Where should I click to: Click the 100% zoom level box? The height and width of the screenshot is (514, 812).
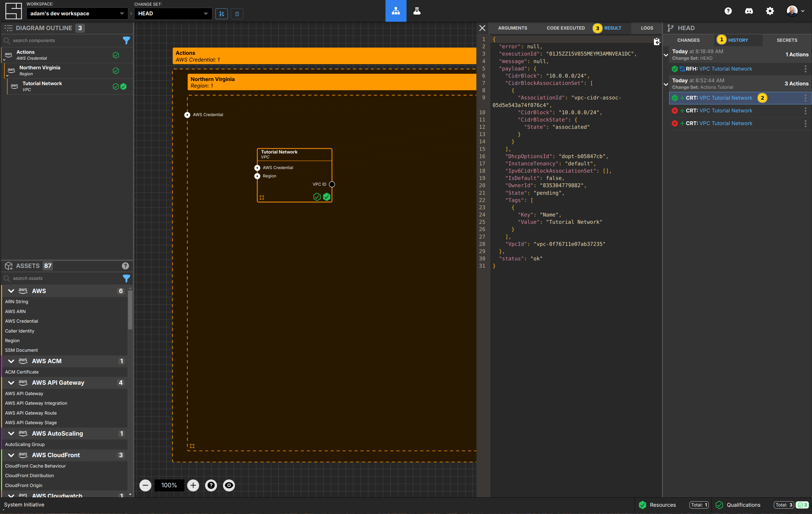point(169,485)
